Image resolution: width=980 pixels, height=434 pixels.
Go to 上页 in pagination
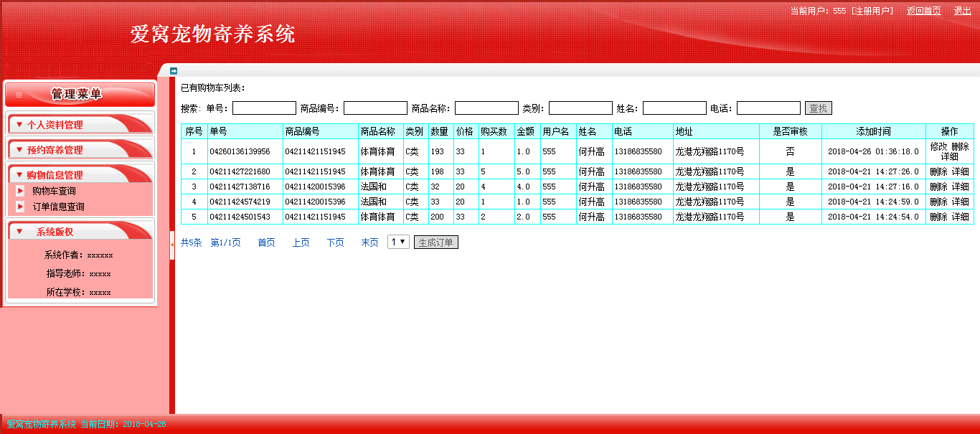pyautogui.click(x=301, y=242)
